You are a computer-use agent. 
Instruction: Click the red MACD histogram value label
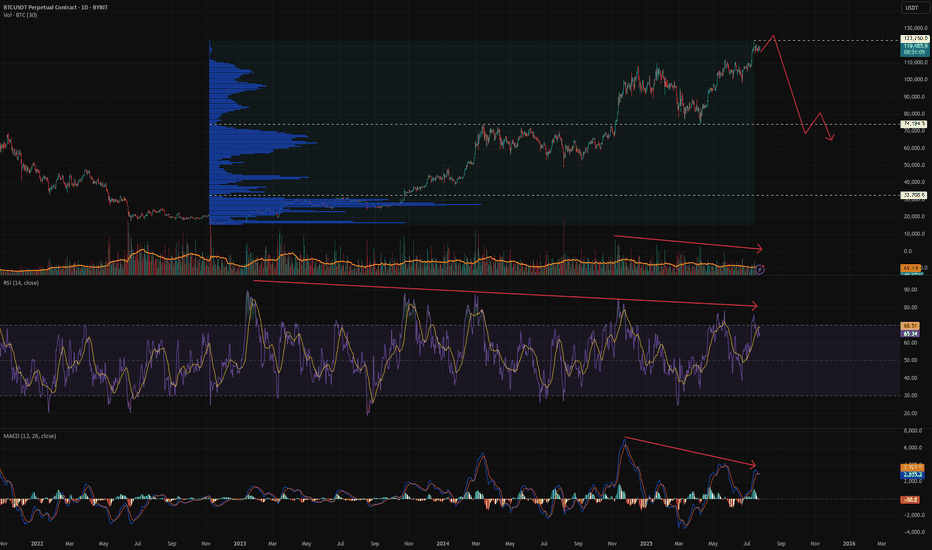tap(911, 499)
